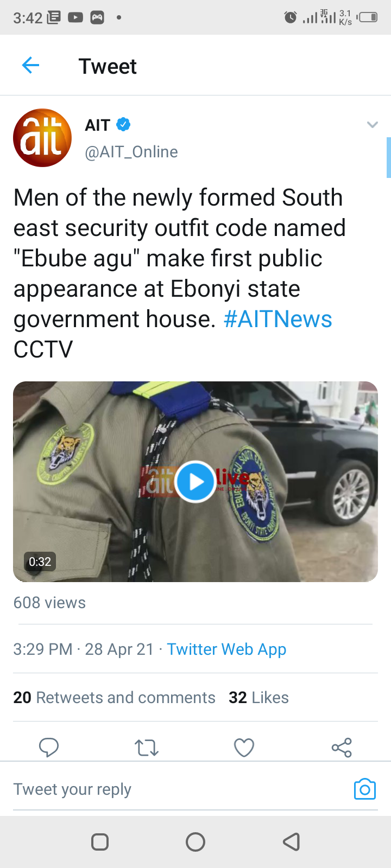Tap the reply speech bubble icon
Image resolution: width=391 pixels, height=868 pixels.
pos(49,748)
